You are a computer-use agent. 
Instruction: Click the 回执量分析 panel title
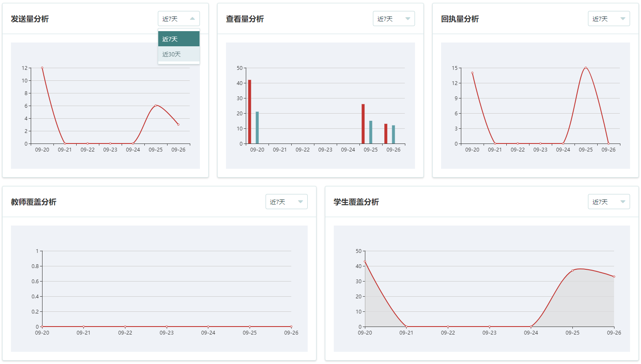[x=460, y=19]
